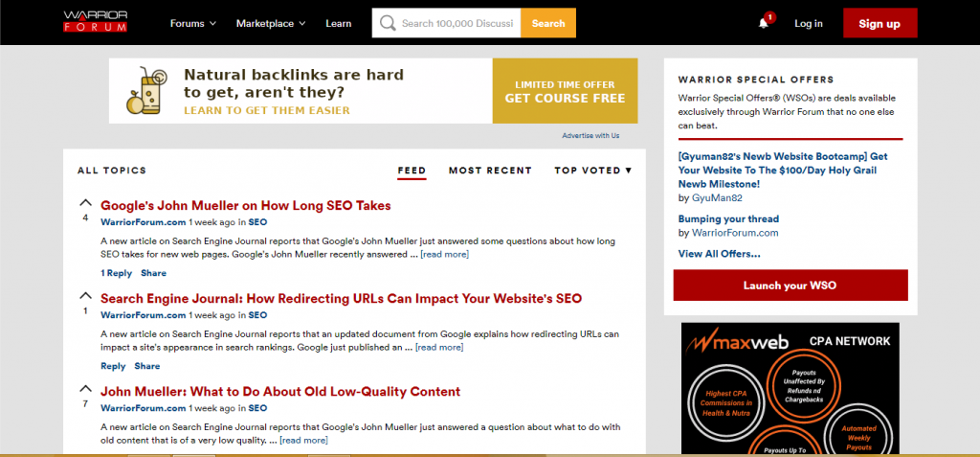Click the Log in link
Viewport: 980px width, 457px height.
click(808, 24)
